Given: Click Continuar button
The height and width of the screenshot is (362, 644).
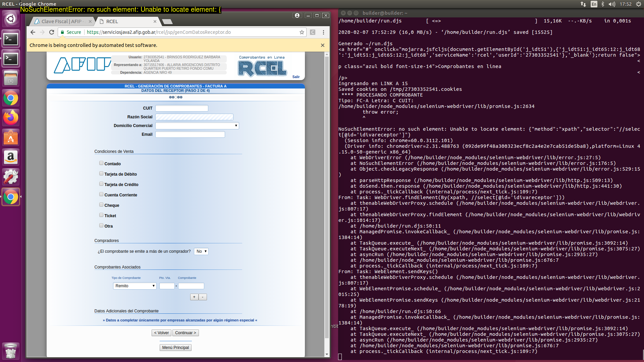Looking at the screenshot, I should pyautogui.click(x=185, y=333).
